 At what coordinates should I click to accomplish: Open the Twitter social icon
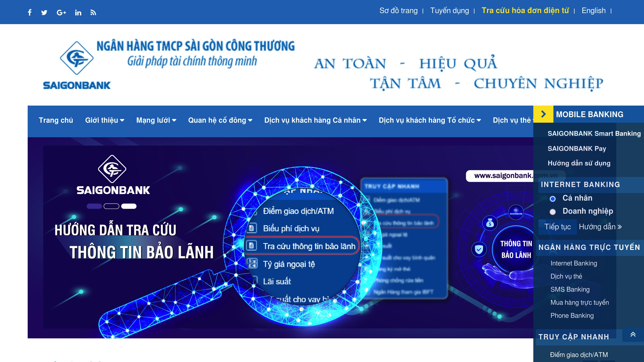tap(44, 12)
